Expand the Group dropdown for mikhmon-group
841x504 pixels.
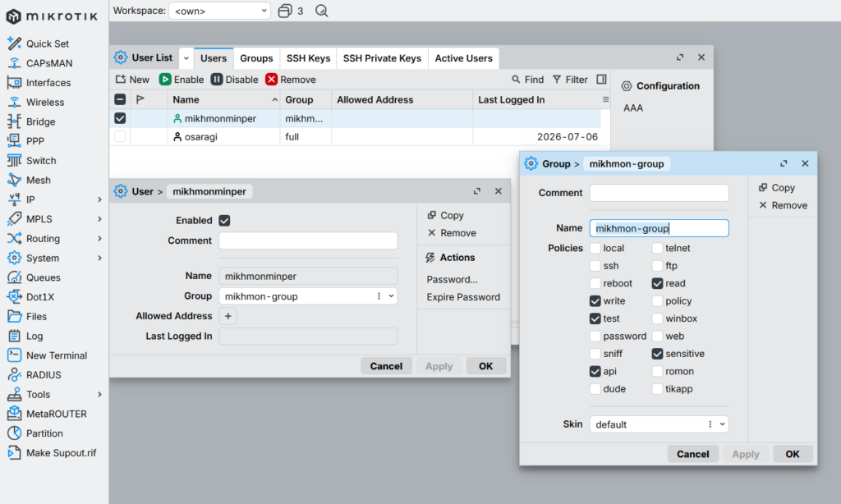tap(391, 296)
